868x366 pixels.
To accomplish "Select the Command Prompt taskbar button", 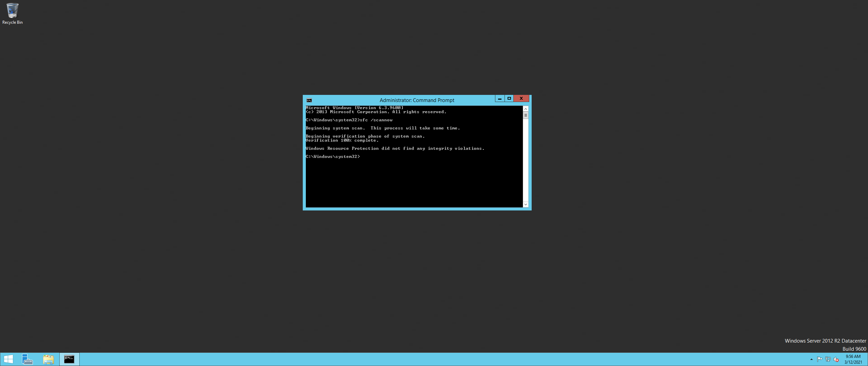I will click(70, 359).
